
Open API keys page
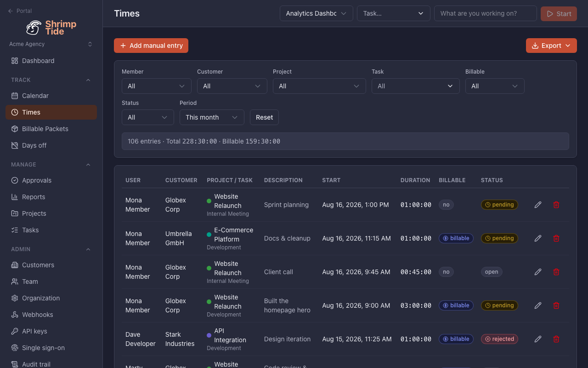[x=51, y=331]
